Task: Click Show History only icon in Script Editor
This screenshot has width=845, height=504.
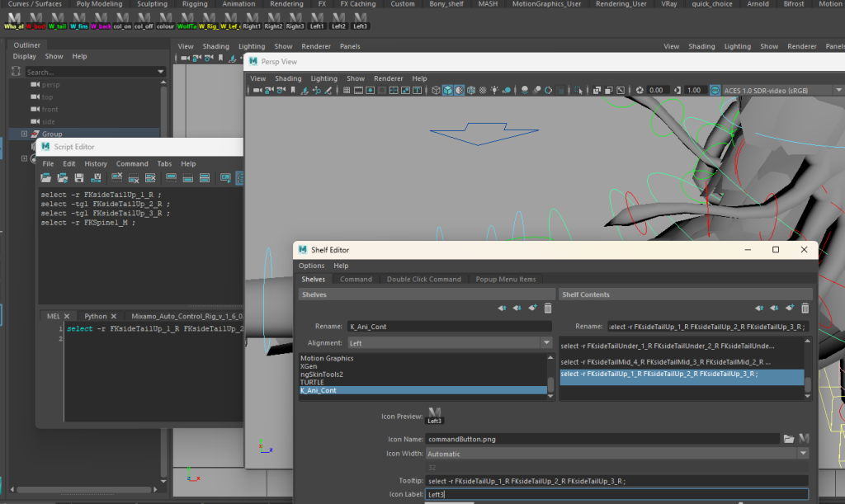Action: pos(171,177)
